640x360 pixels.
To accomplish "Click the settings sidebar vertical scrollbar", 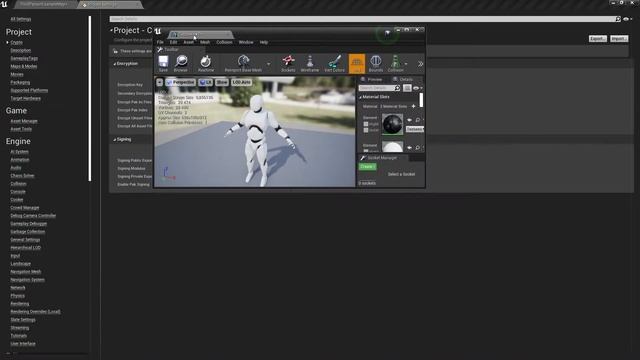I will (90, 98).
